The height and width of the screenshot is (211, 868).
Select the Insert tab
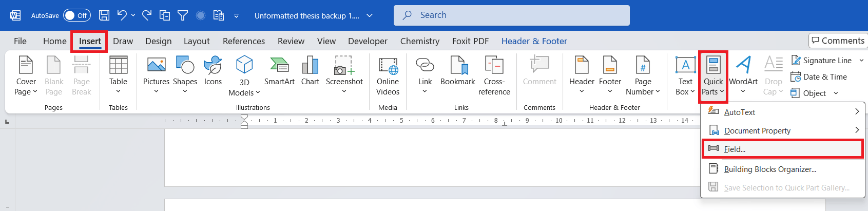tap(90, 41)
